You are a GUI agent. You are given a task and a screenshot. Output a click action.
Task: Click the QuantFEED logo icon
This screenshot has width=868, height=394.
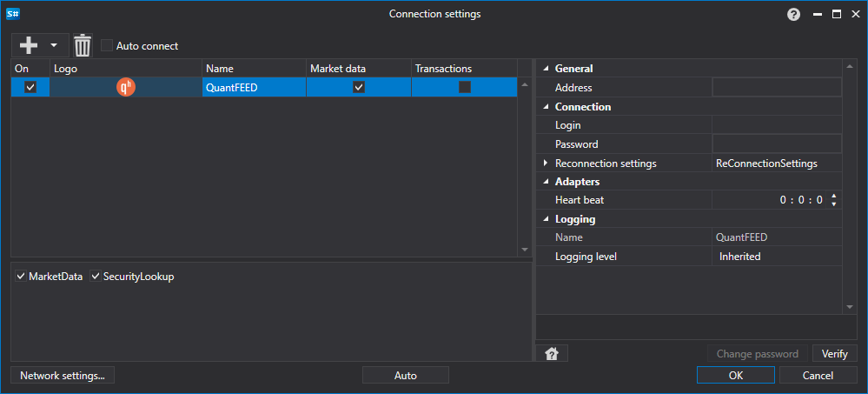click(x=126, y=87)
